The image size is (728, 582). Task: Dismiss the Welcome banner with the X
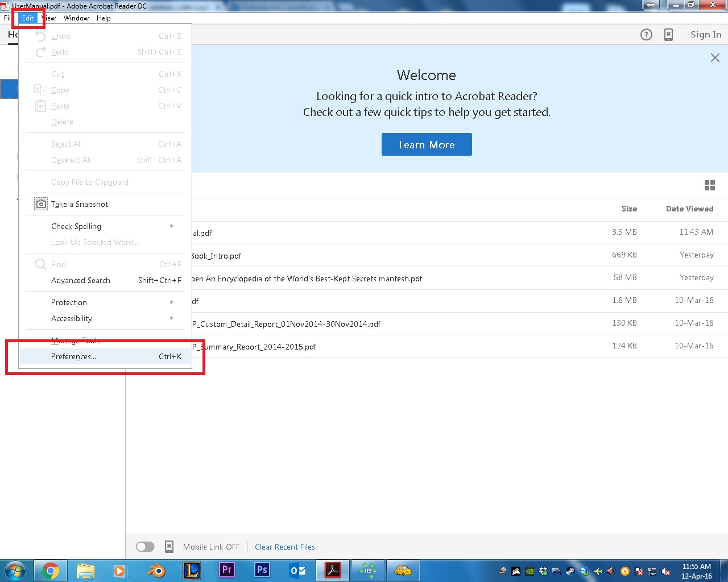[x=715, y=58]
